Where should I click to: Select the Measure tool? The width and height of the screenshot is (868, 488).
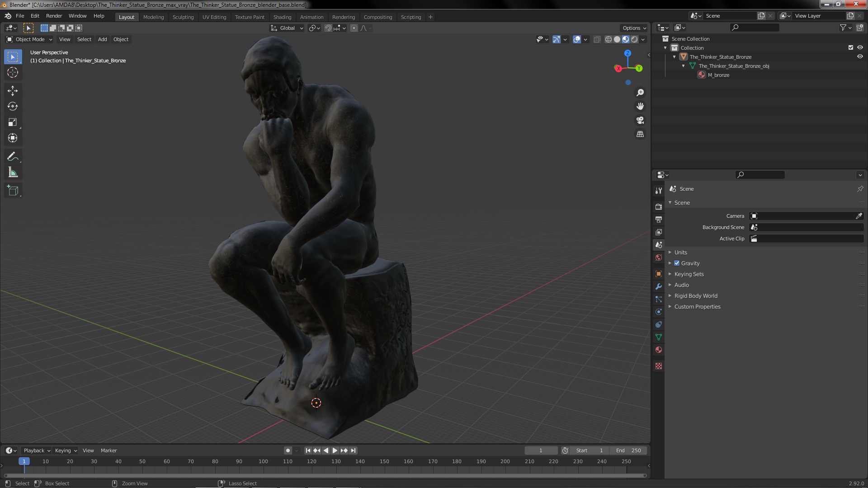click(13, 173)
